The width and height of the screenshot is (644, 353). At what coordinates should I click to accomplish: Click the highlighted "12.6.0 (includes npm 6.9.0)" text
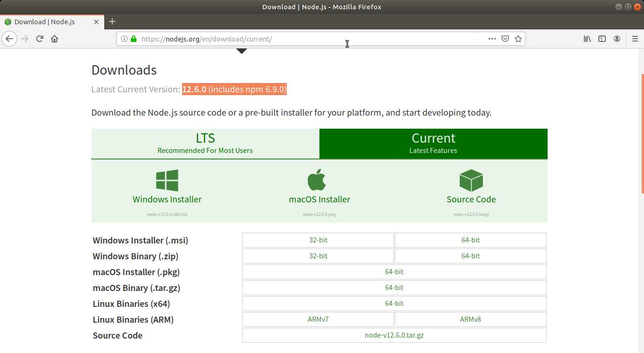[234, 89]
